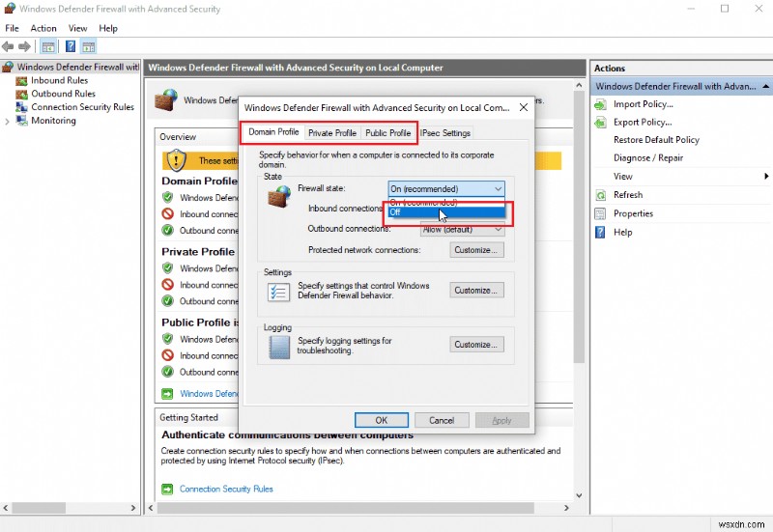
Task: Select the Monitoring tree node
Action: (53, 120)
